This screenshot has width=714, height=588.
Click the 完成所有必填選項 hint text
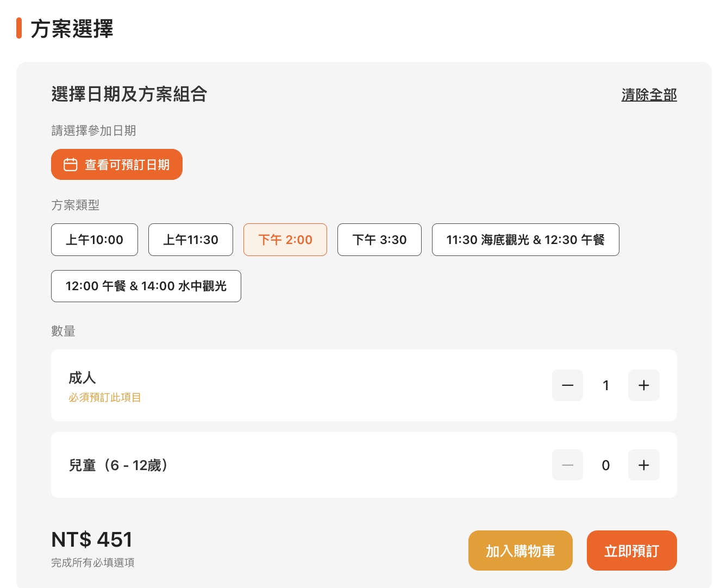(x=93, y=563)
